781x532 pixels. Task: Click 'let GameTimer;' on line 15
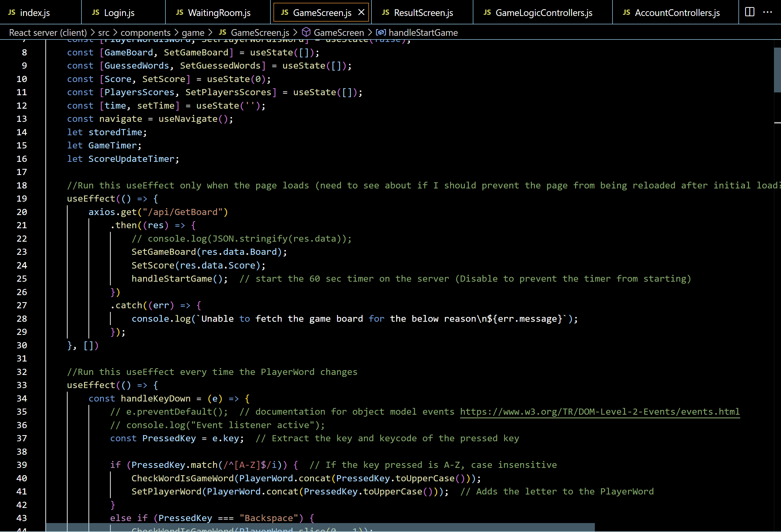click(x=104, y=146)
